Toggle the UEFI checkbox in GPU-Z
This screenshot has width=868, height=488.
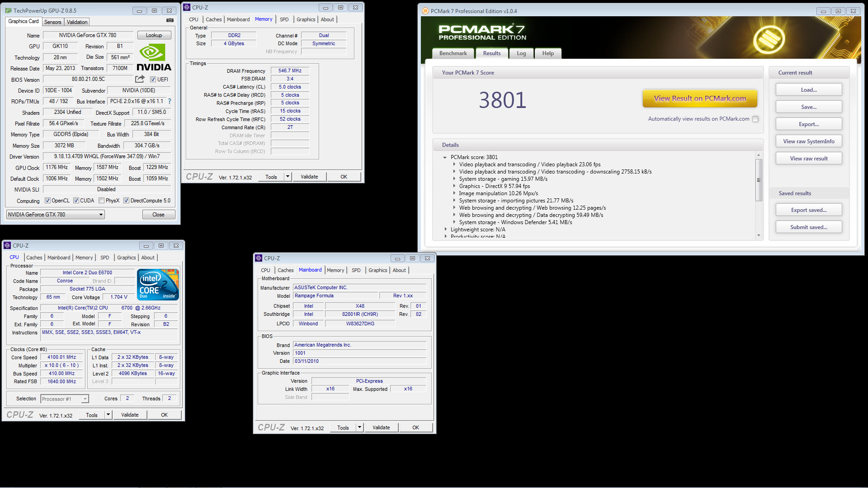pos(153,80)
